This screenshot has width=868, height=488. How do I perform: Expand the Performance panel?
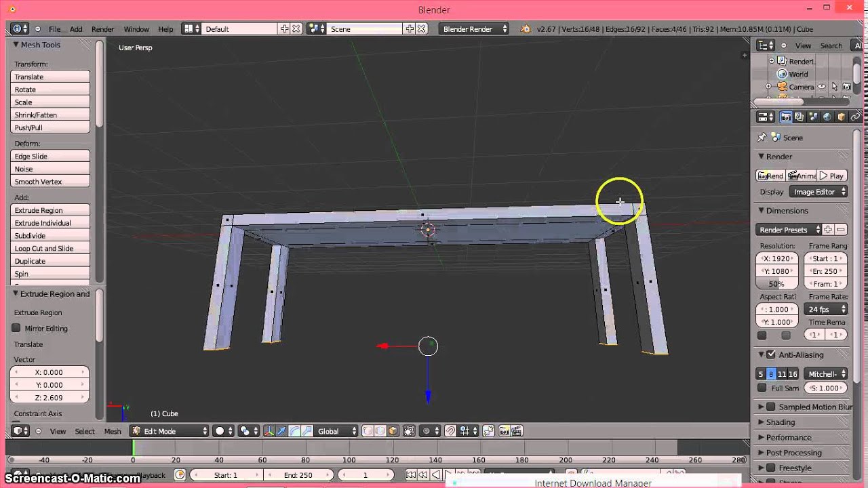[x=761, y=437]
